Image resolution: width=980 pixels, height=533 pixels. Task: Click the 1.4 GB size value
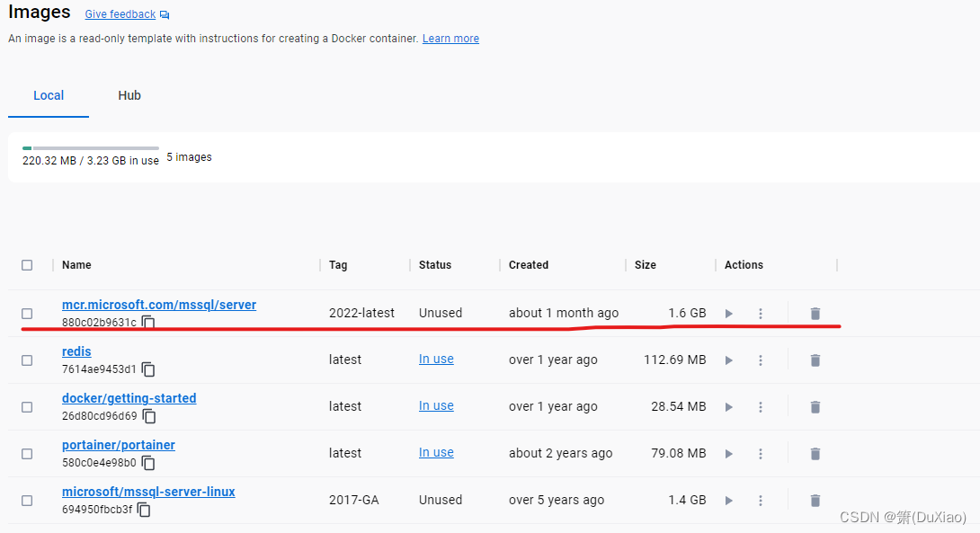click(x=687, y=500)
